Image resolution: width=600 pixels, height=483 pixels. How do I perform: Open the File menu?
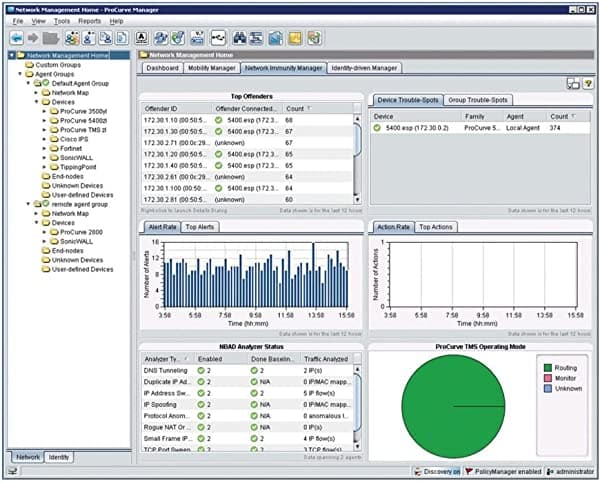[18, 21]
